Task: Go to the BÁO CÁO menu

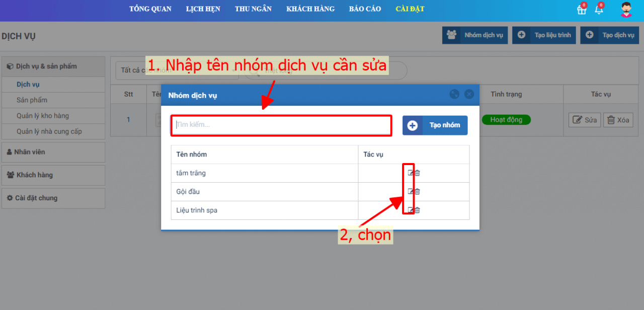Action: (x=365, y=9)
